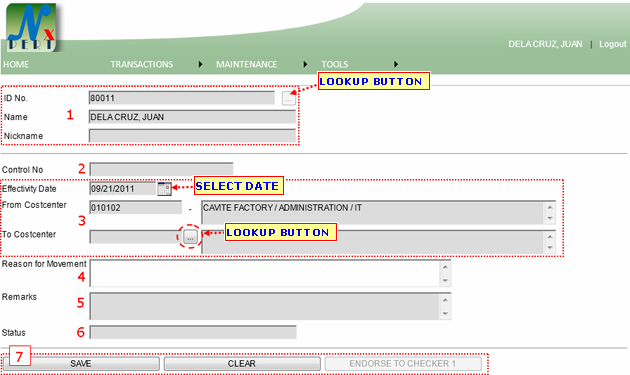Click the Reason for Movement scroll-up arrow
Screen dimensions: 630x375
(445, 267)
